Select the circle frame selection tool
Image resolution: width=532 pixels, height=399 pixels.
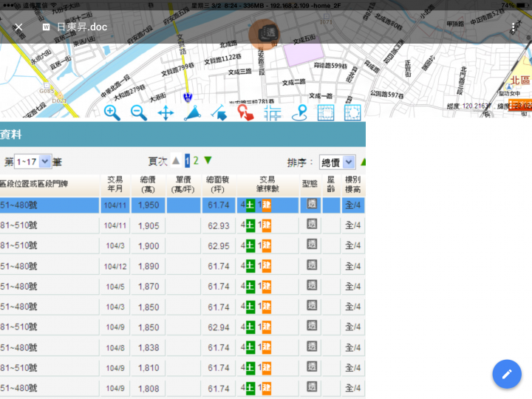(352, 112)
